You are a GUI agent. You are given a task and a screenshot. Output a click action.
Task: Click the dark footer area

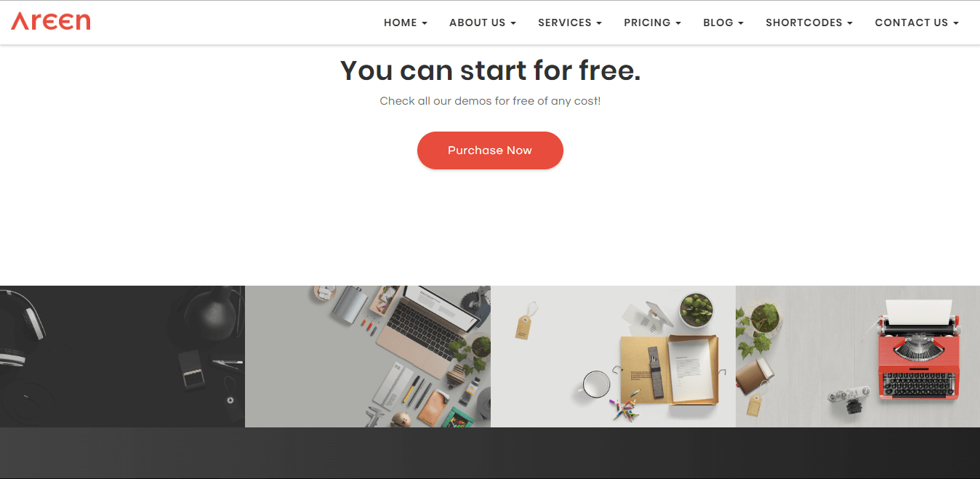pyautogui.click(x=490, y=453)
